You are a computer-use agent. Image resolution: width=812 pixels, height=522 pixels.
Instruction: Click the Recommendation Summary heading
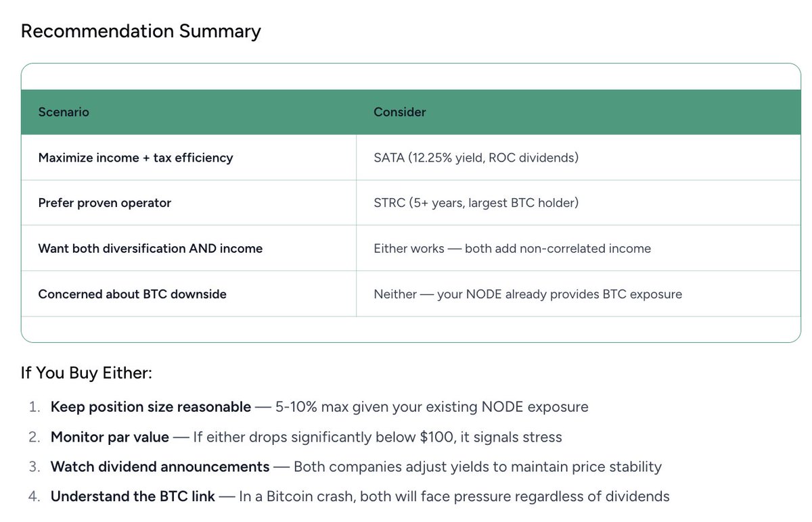141,32
